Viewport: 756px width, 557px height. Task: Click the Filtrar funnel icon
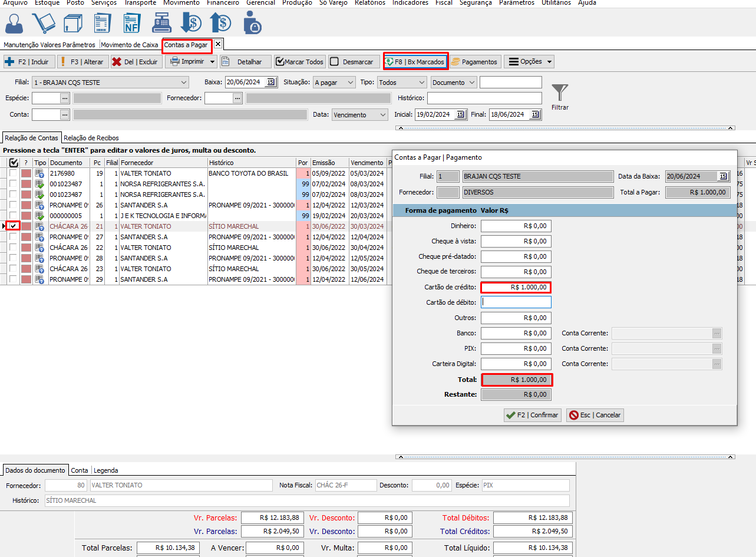[x=560, y=93]
